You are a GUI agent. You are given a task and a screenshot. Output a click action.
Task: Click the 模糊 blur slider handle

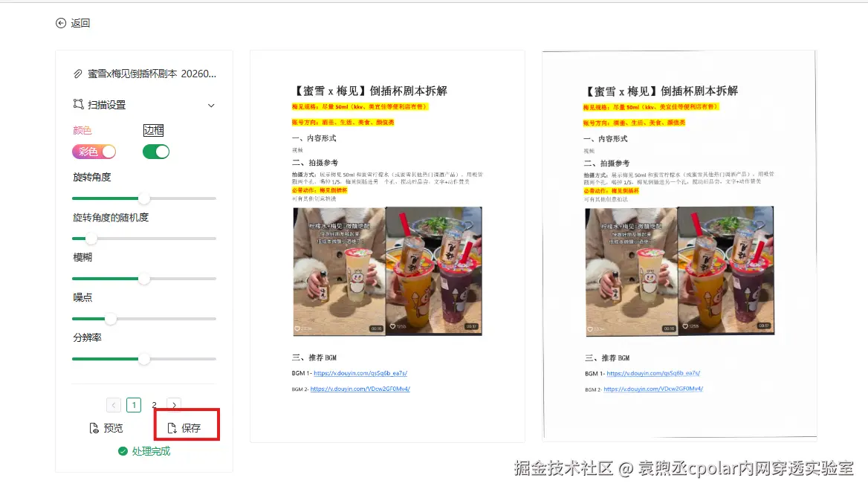tap(144, 279)
